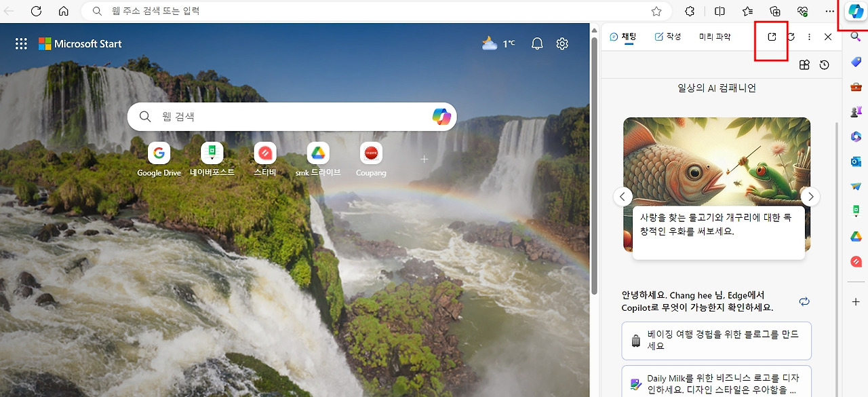Select 베이징 여행 블로그 suggestion
The width and height of the screenshot is (868, 397).
[717, 341]
